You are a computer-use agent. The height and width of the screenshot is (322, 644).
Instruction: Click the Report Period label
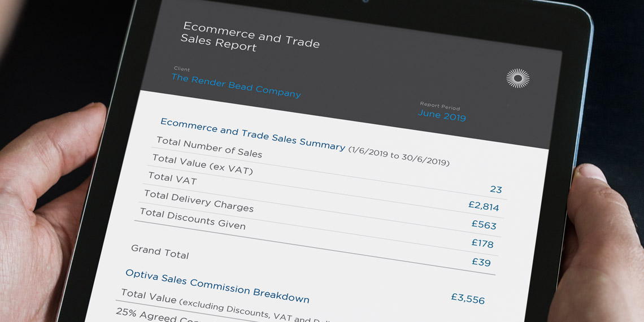click(x=440, y=106)
